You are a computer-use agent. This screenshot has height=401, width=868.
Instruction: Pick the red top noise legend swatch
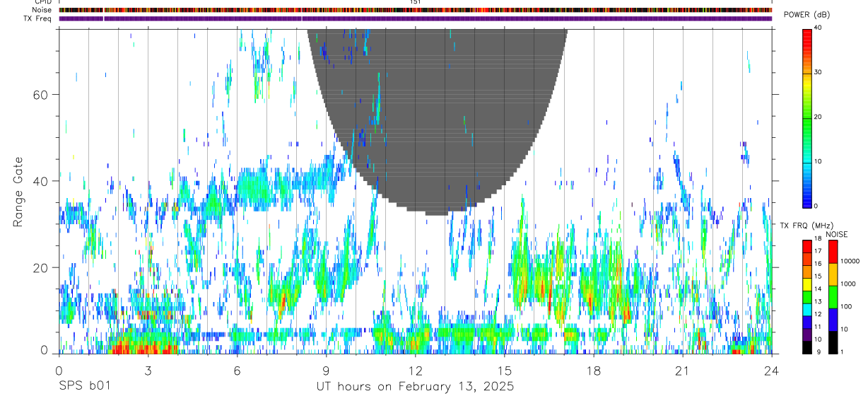pos(833,251)
